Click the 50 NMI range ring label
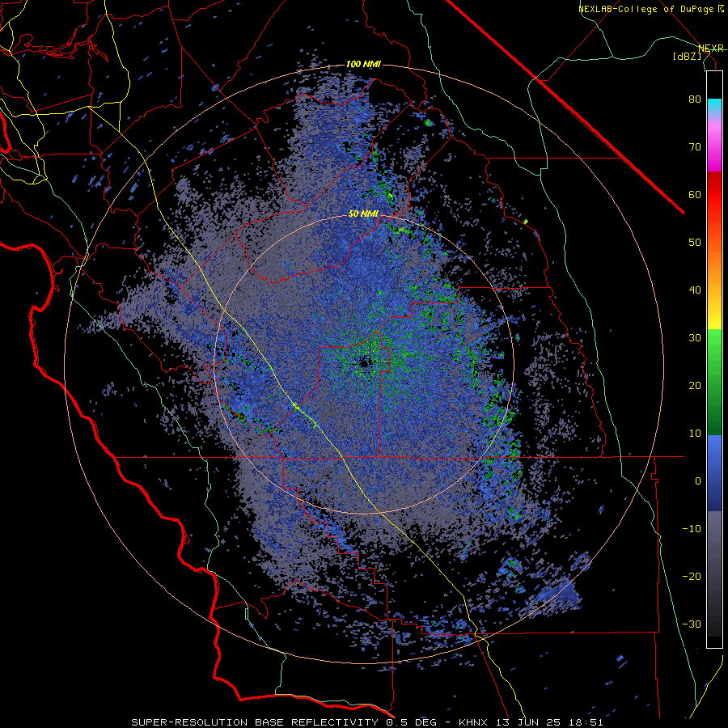 (x=363, y=214)
